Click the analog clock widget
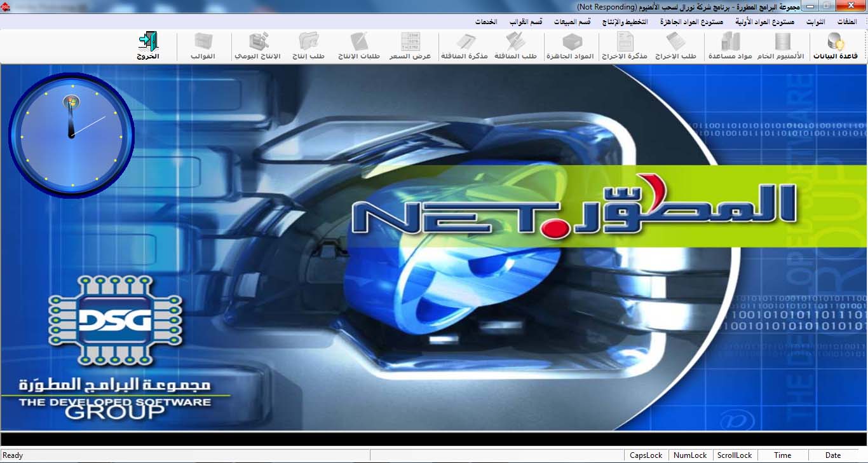 point(72,135)
